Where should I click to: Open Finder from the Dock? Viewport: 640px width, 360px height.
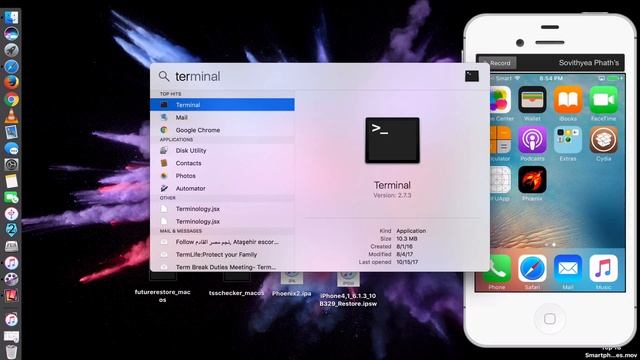point(11,18)
